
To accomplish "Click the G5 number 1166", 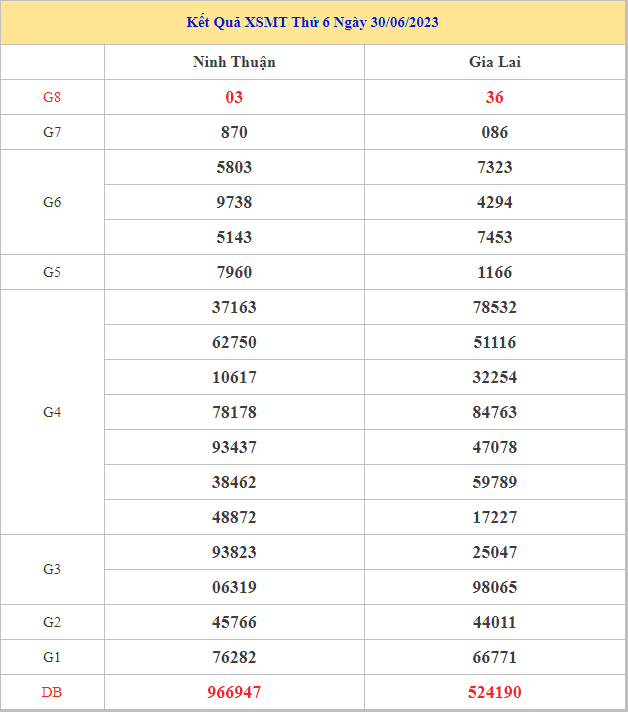I will [x=494, y=272].
